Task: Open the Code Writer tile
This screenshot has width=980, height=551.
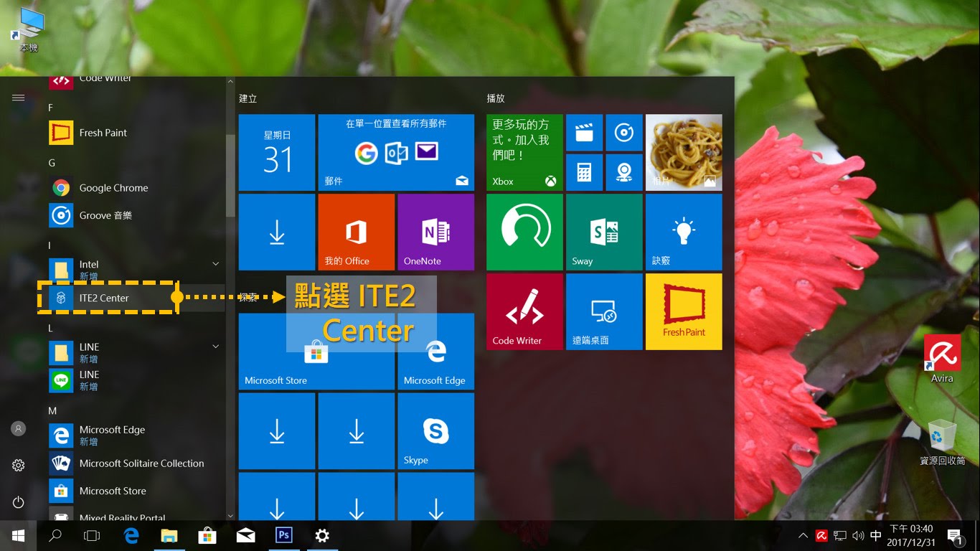Action: 524,311
